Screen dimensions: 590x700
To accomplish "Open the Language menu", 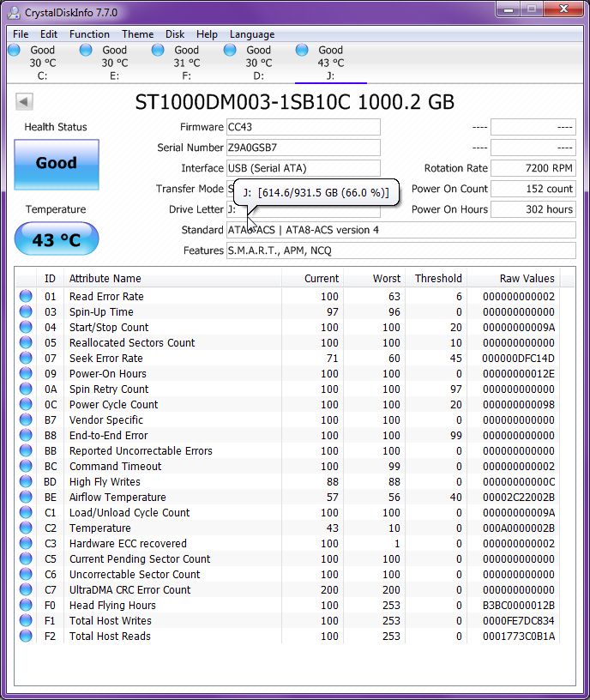I will click(252, 34).
